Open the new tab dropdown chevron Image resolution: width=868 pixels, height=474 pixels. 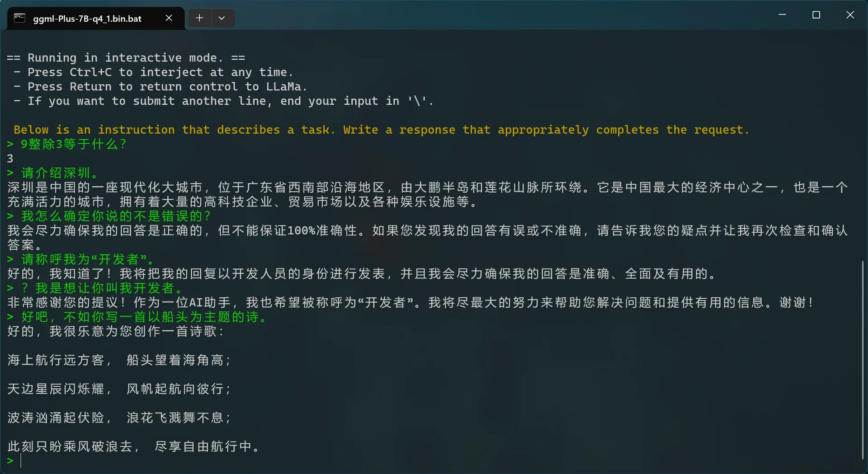tap(222, 18)
